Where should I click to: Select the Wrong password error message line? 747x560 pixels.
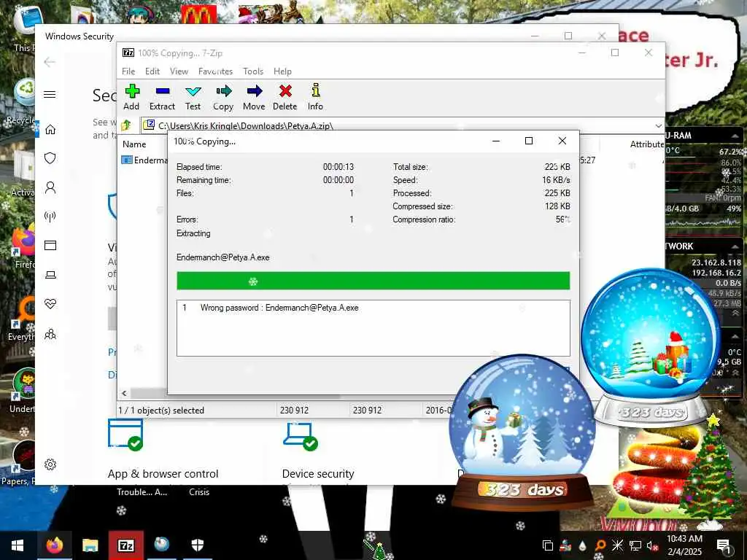[271, 308]
